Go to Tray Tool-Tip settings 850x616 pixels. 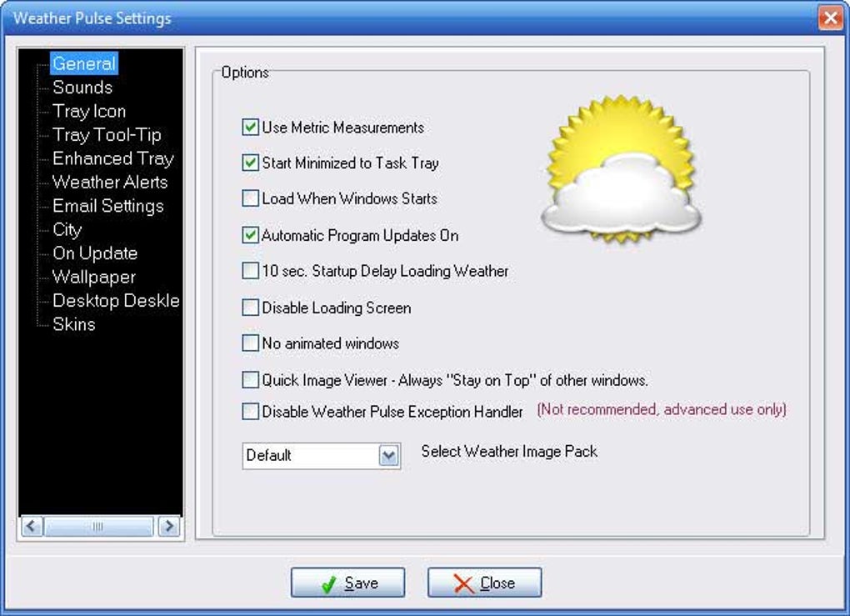pos(107,134)
